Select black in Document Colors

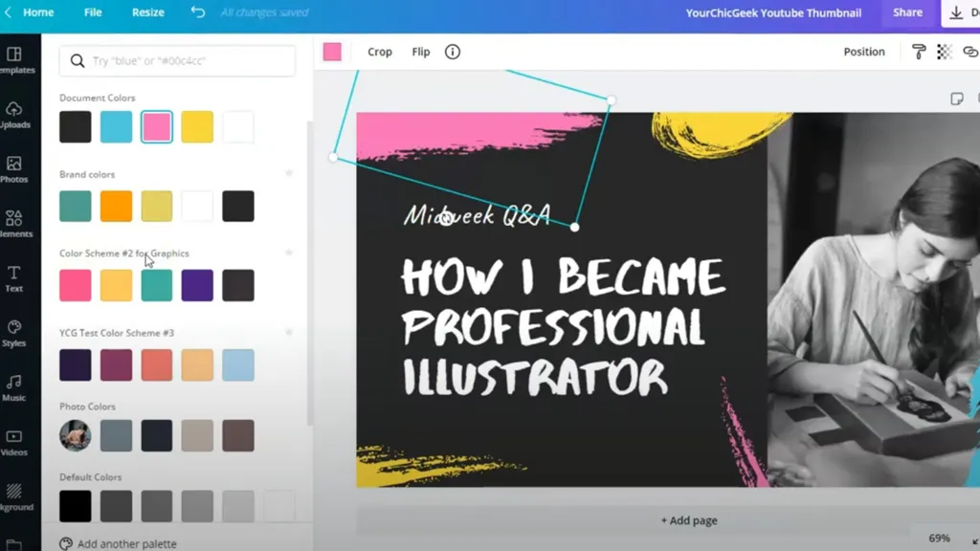point(76,127)
